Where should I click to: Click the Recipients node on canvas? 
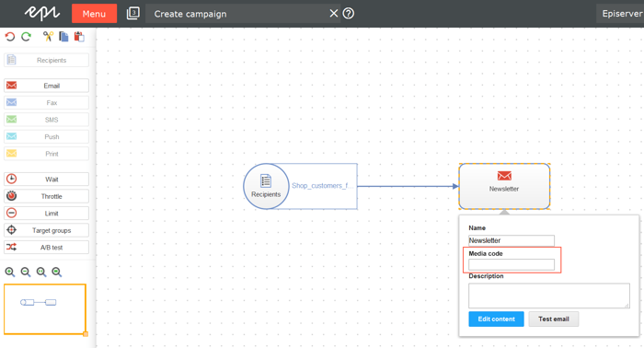point(266,186)
